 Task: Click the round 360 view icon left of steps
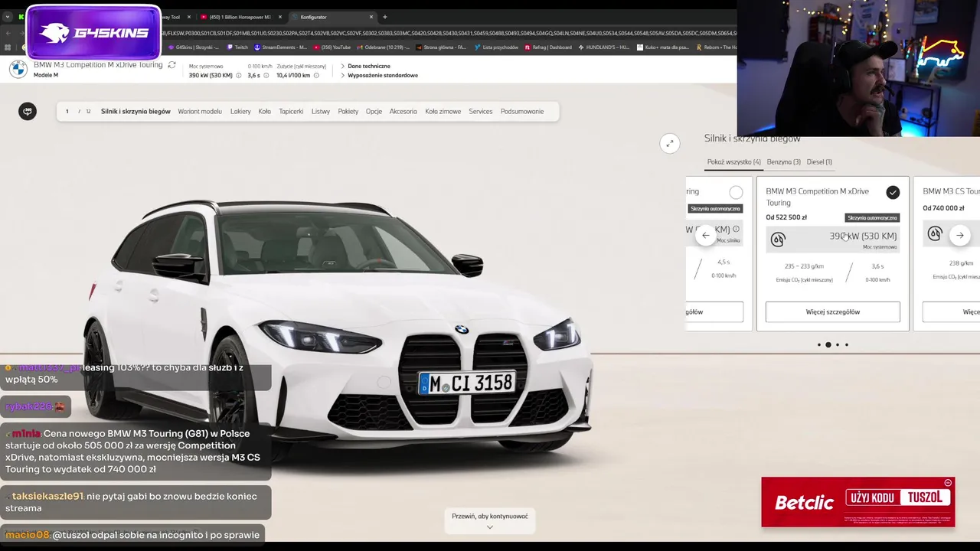[28, 112]
